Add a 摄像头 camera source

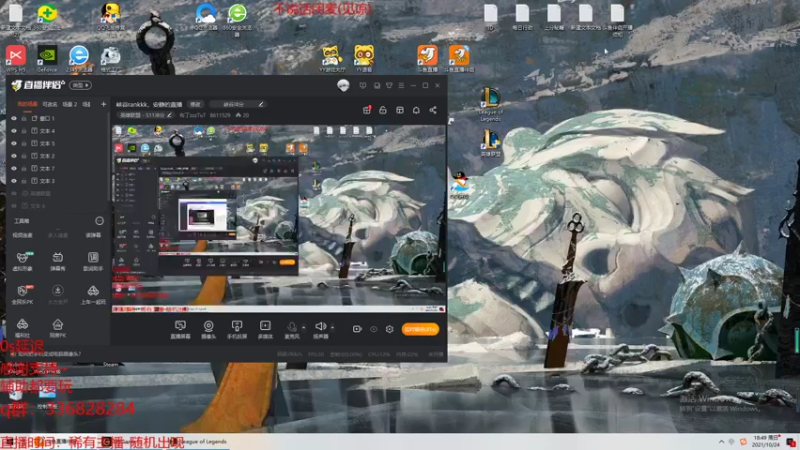[x=209, y=330]
